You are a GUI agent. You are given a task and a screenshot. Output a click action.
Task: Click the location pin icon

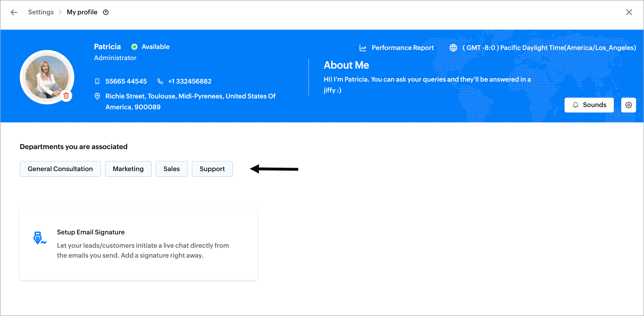coord(97,96)
